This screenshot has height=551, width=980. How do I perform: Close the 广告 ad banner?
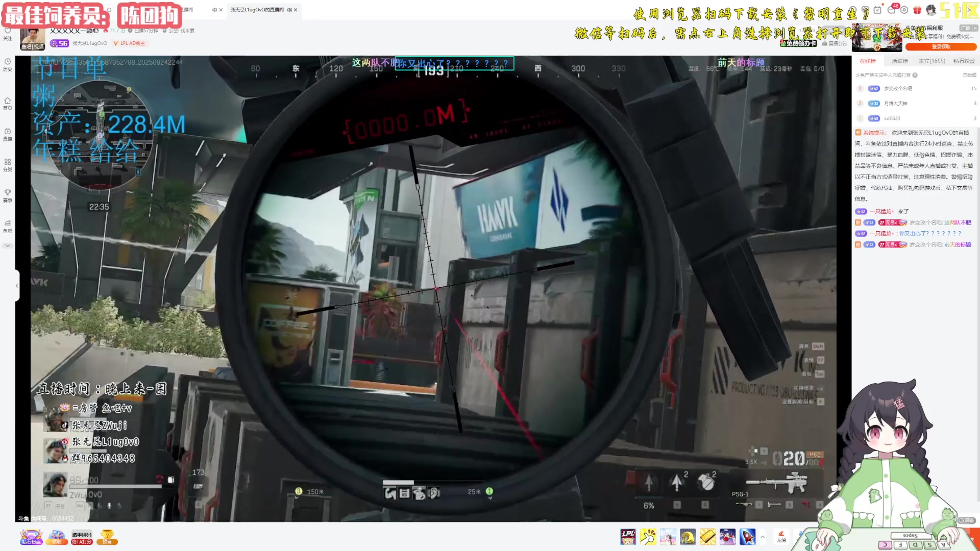tap(975, 28)
